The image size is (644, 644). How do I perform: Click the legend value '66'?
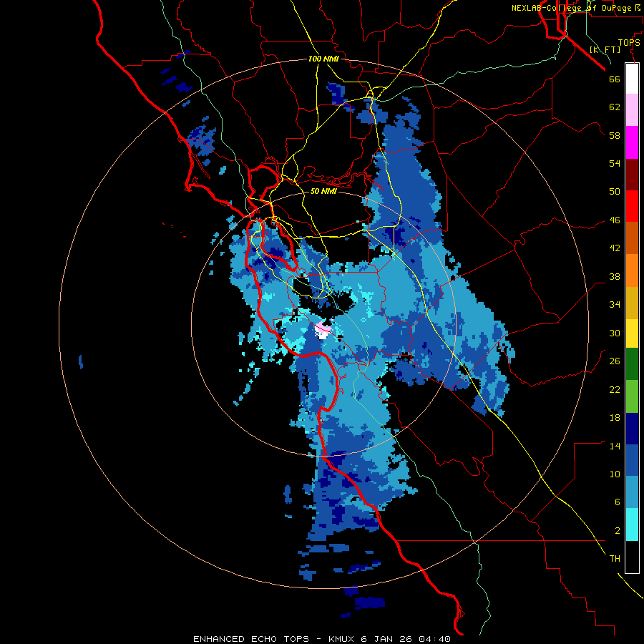click(x=615, y=79)
